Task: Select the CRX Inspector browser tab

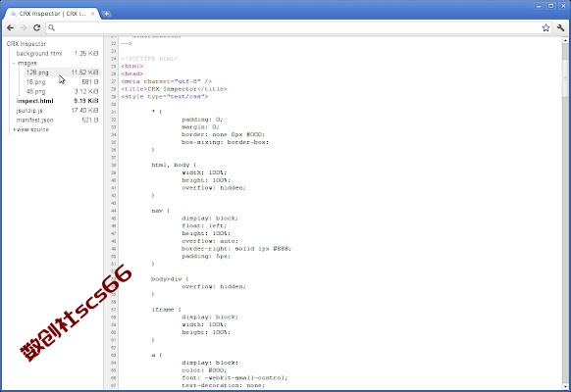Action: pos(51,14)
